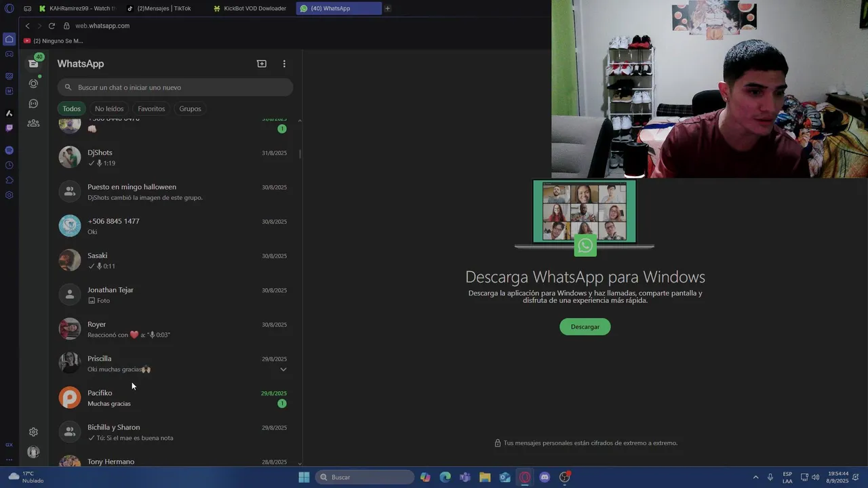Open a new browser tab with plus
Viewport: 868px width, 488px height.
click(x=387, y=8)
